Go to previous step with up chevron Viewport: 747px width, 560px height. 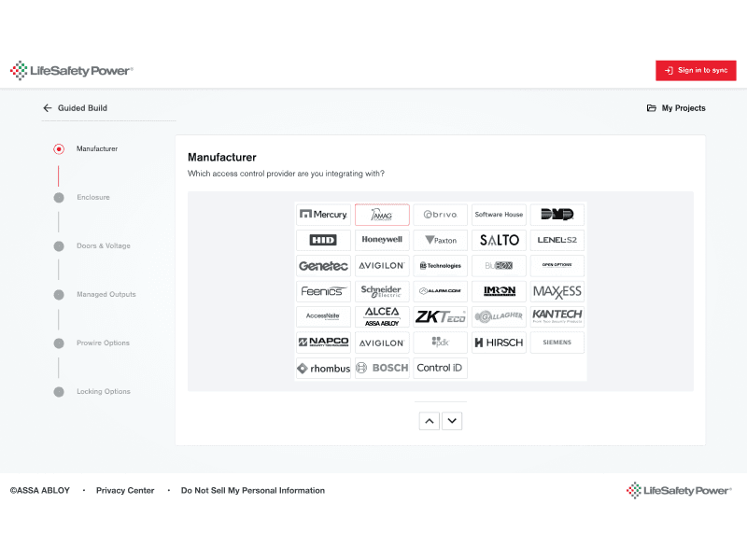(x=430, y=421)
